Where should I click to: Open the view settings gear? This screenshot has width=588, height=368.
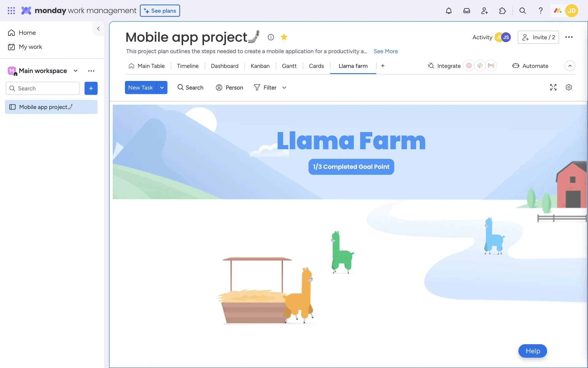point(569,87)
